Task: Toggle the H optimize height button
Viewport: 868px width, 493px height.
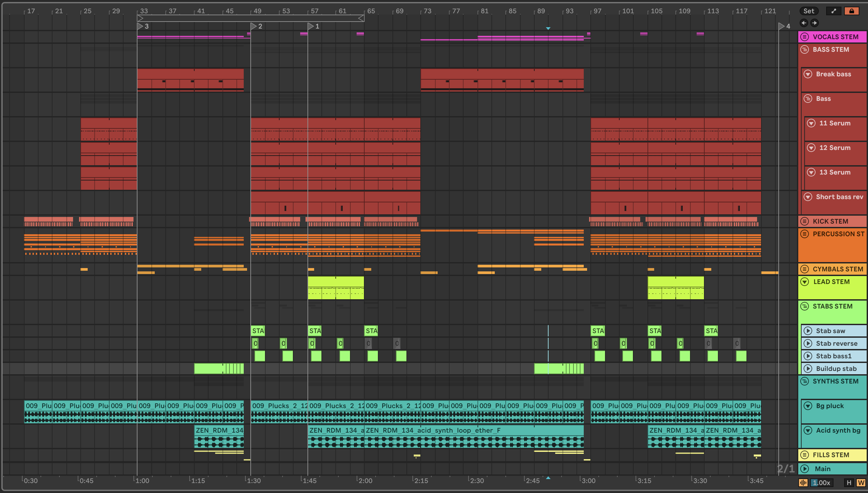Action: pyautogui.click(x=849, y=483)
